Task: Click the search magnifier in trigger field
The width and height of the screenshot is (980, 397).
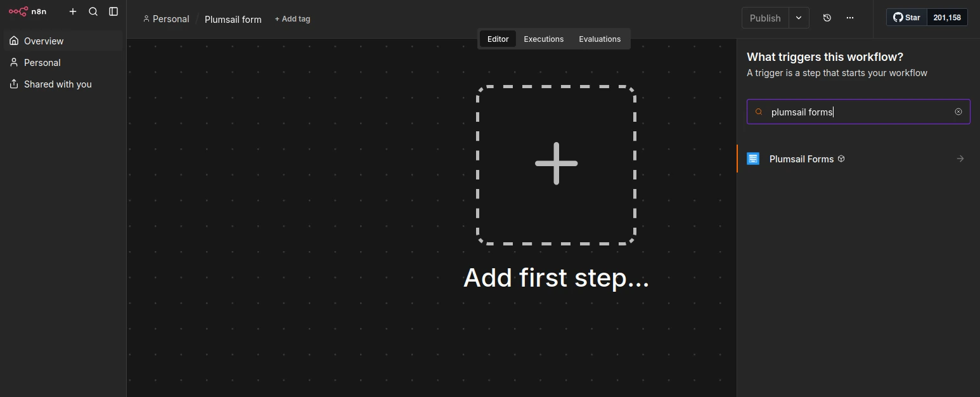Action: point(759,112)
